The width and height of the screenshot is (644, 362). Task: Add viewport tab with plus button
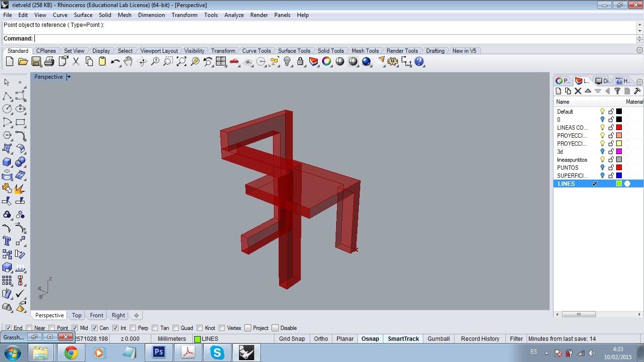point(136,315)
